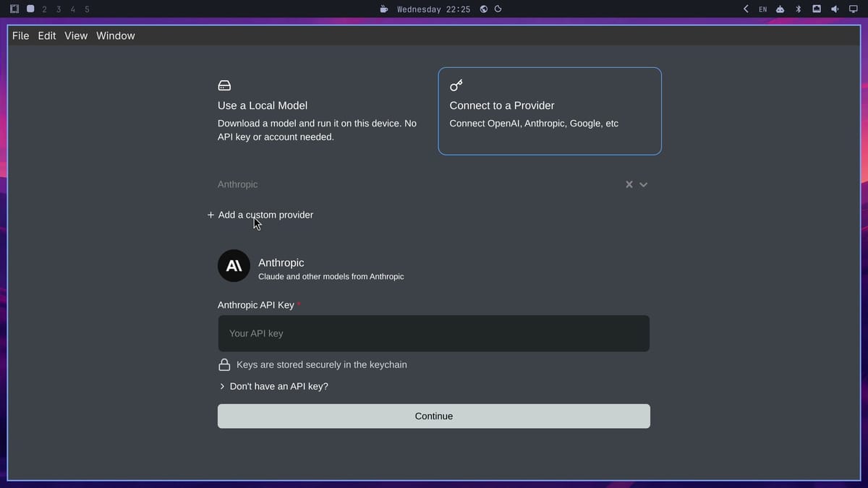Switch to workspace 4
868x488 pixels.
click(73, 9)
